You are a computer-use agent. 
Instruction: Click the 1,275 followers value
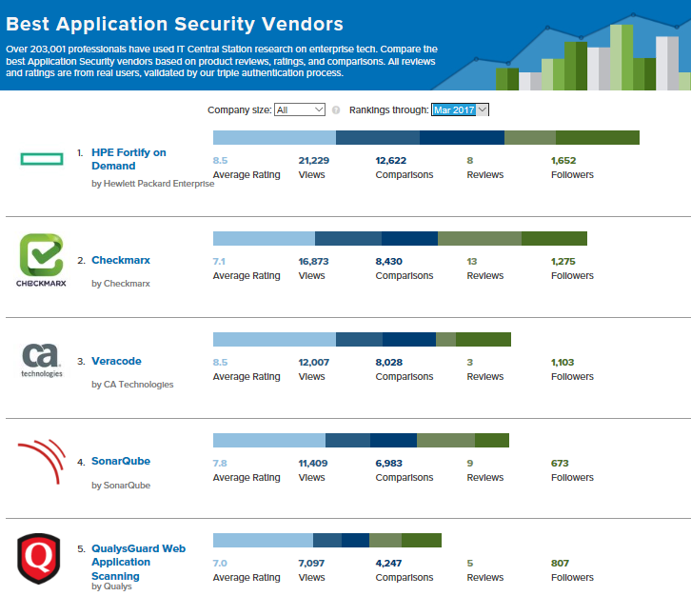(x=563, y=262)
